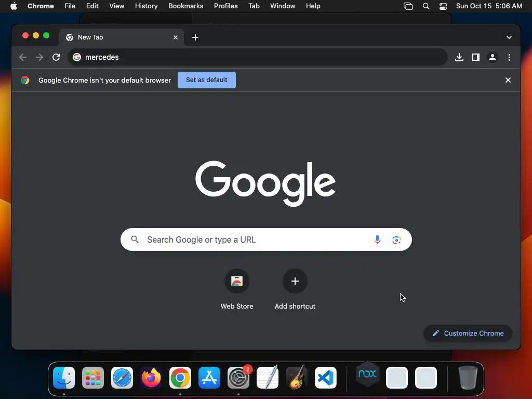The width and height of the screenshot is (532, 399).
Task: Open Finder from the Dock
Action: tap(64, 378)
